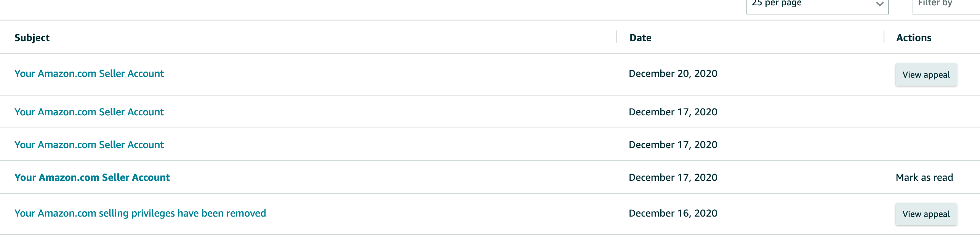This screenshot has width=980, height=236.
Task: View appeal for the December 16 message
Action: pyautogui.click(x=926, y=214)
